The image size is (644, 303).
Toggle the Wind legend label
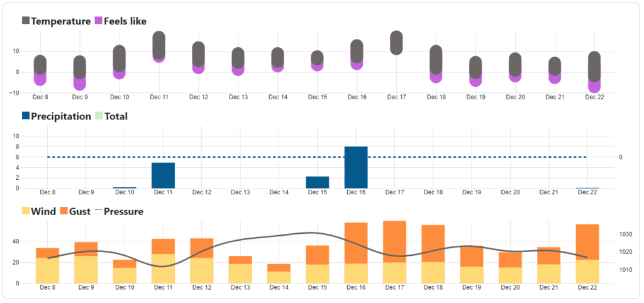coord(43,211)
